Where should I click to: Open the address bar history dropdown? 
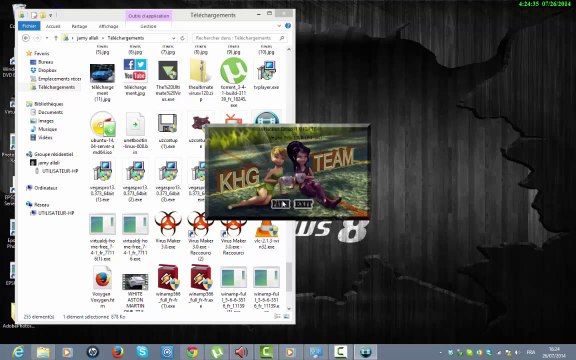click(173, 38)
